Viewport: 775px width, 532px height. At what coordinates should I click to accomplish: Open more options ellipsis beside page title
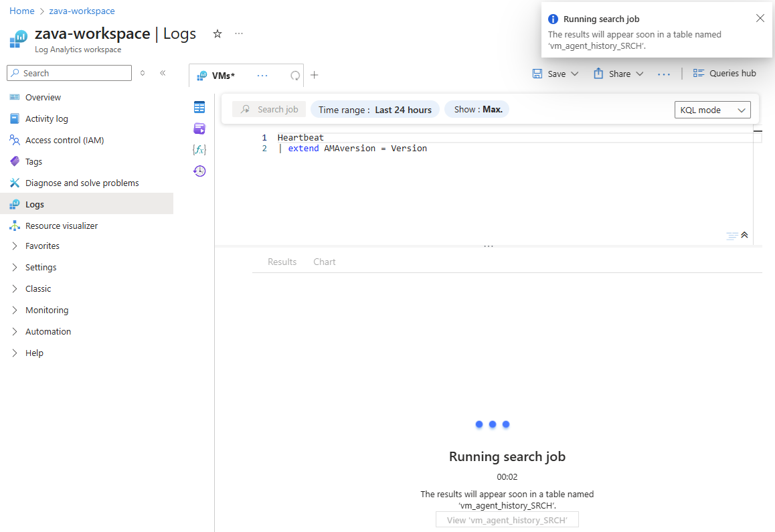[x=239, y=33]
